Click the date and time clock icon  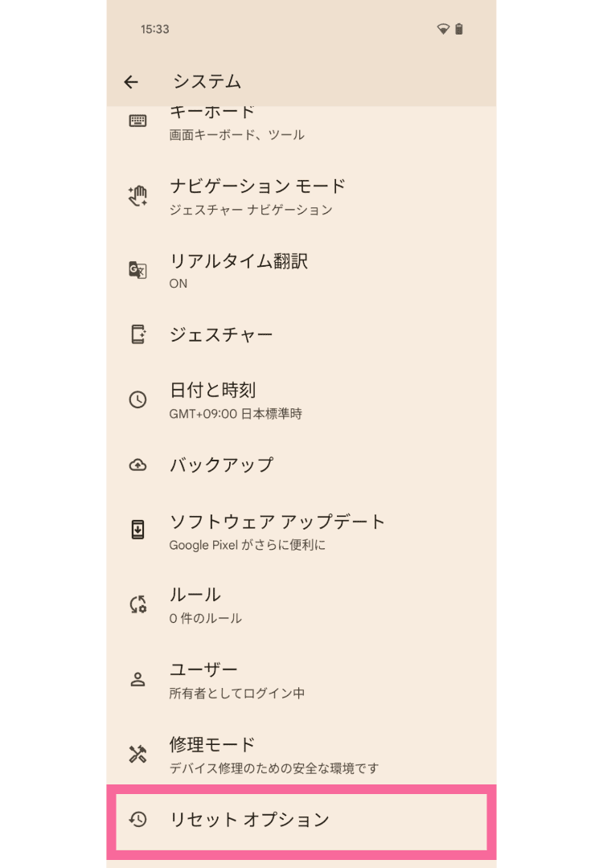tap(137, 399)
